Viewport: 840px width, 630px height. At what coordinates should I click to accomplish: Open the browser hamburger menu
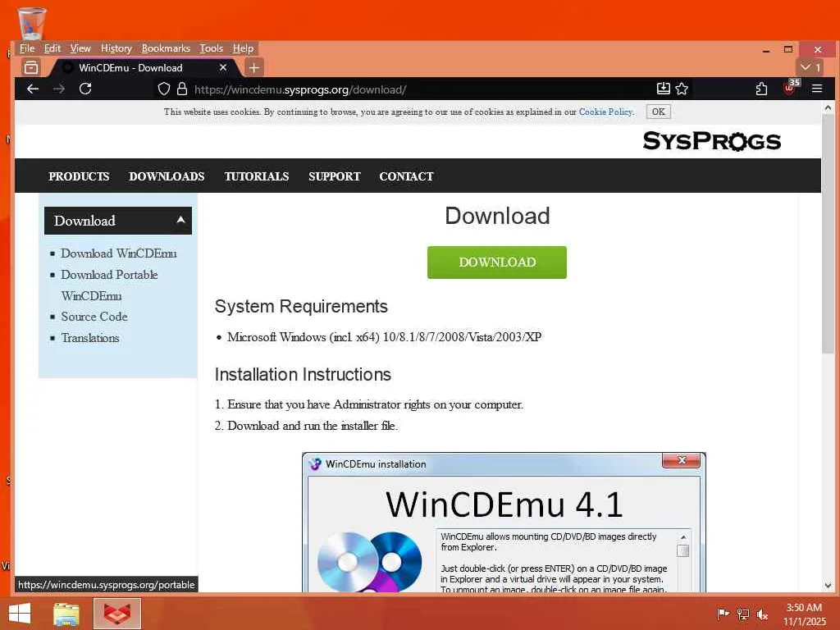[x=816, y=89]
